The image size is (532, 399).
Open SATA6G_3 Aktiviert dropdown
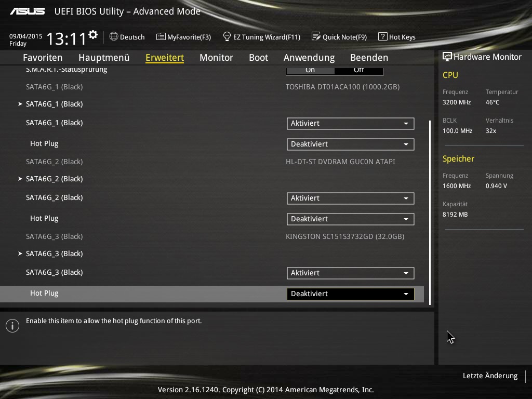351,273
